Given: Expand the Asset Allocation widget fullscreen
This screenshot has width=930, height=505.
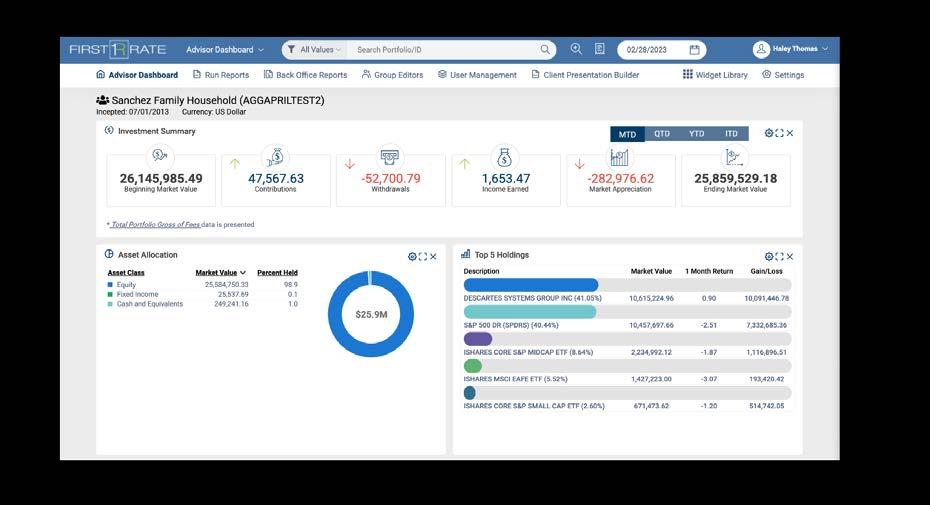Looking at the screenshot, I should [x=423, y=256].
